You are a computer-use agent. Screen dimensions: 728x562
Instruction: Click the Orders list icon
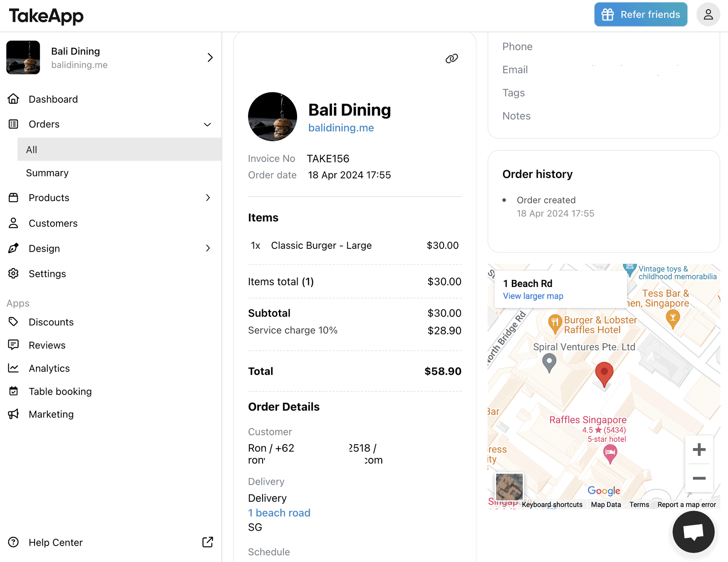click(x=14, y=124)
